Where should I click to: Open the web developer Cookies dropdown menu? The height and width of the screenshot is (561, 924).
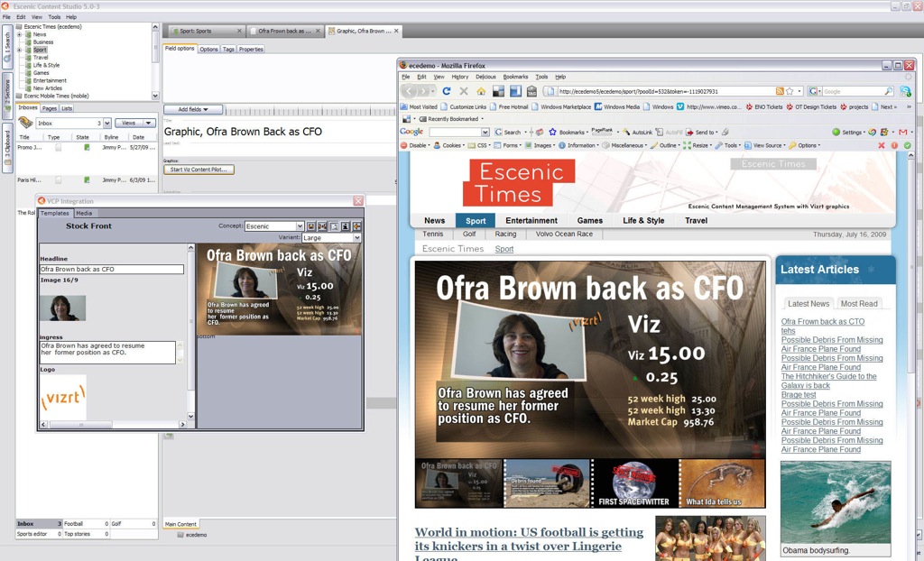click(x=449, y=145)
